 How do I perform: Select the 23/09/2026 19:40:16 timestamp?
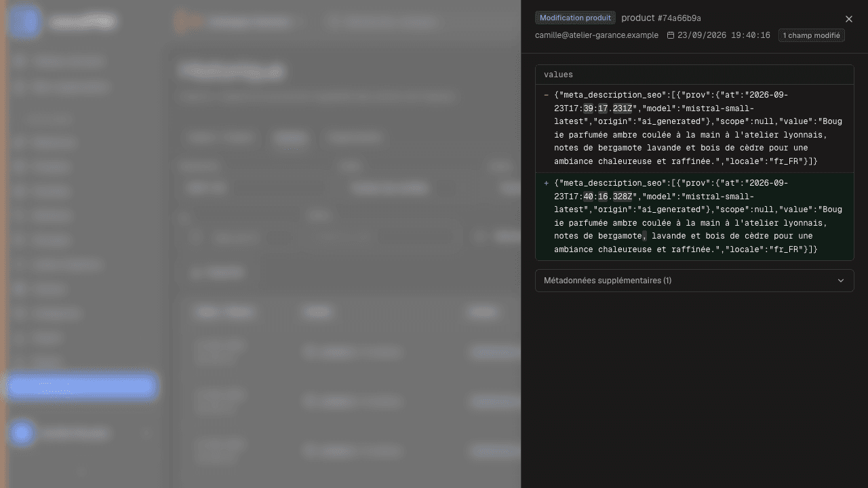[x=724, y=35]
